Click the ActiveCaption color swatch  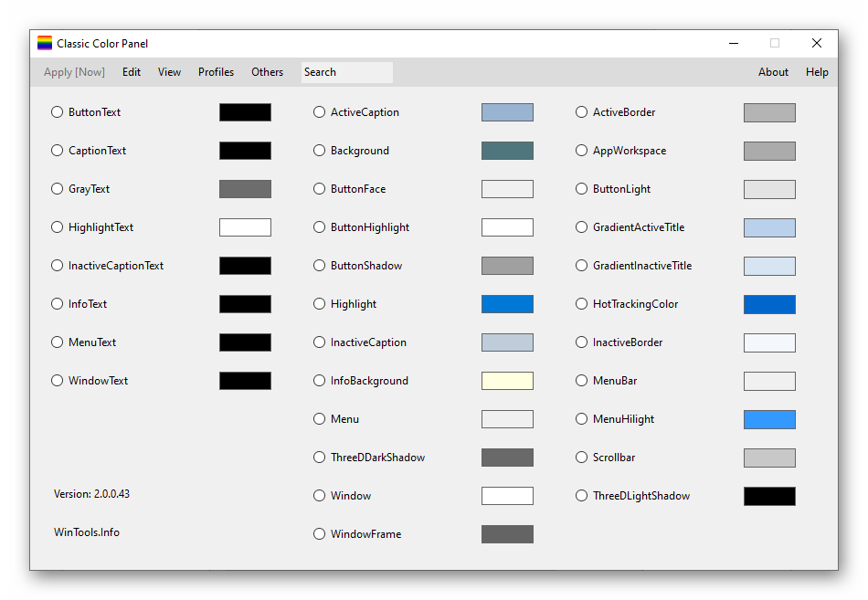point(507,112)
